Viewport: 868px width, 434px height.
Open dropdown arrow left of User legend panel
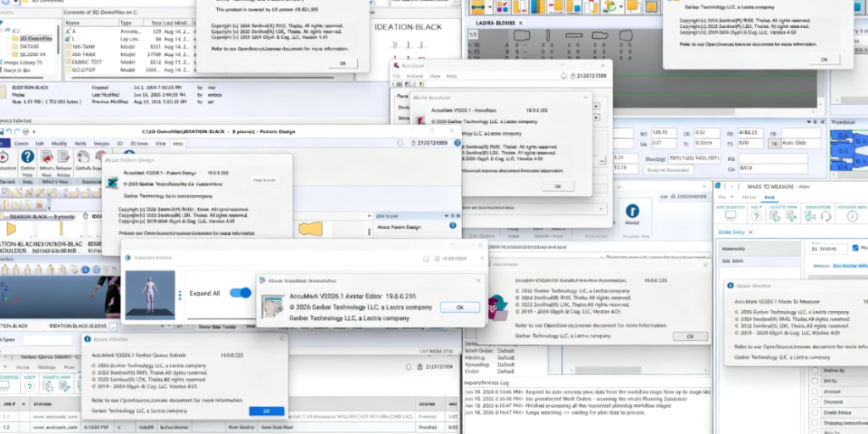(370, 216)
